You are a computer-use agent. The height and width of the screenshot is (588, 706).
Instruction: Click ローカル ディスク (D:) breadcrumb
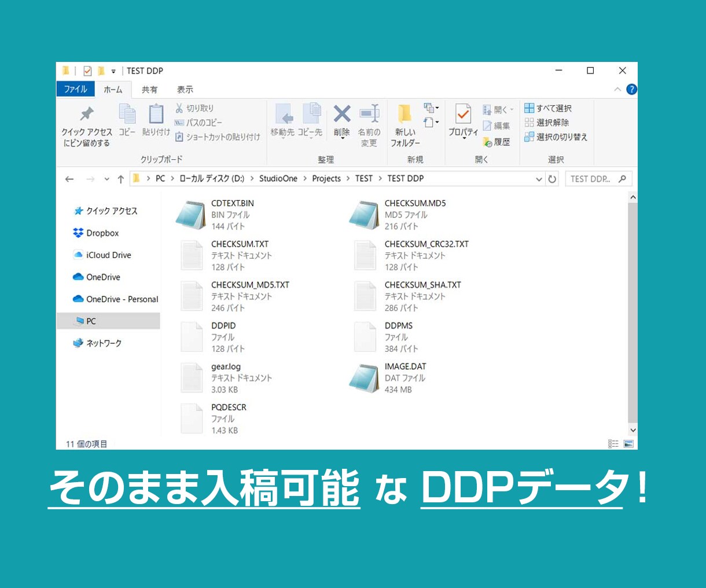(x=212, y=178)
